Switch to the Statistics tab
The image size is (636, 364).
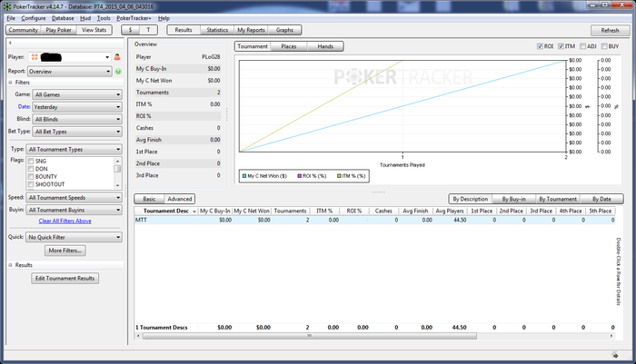(217, 30)
